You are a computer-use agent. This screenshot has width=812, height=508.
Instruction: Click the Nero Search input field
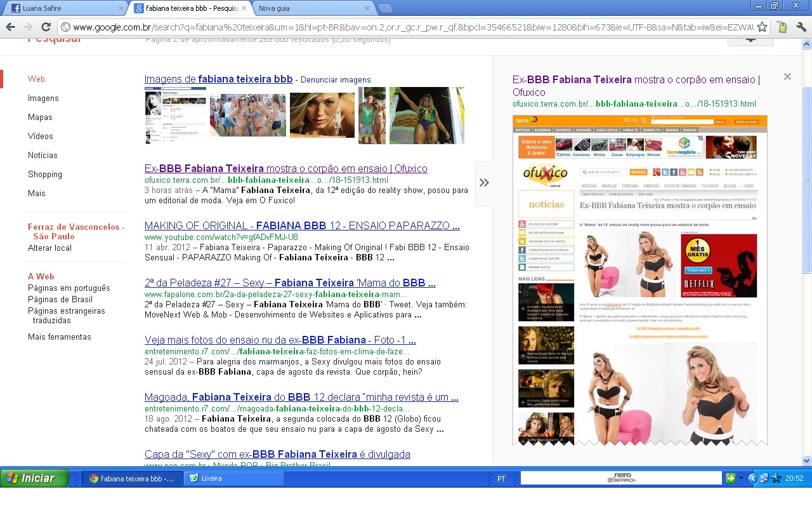621,478
